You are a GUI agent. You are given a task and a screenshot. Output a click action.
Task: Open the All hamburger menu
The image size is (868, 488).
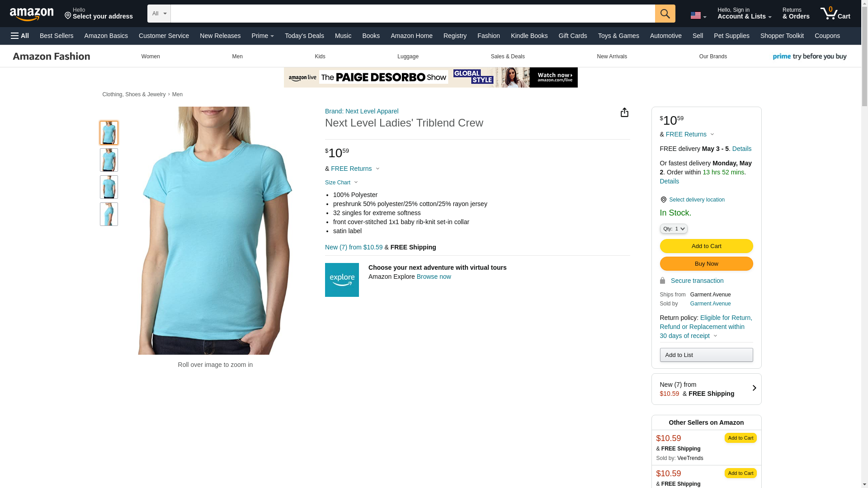20,36
